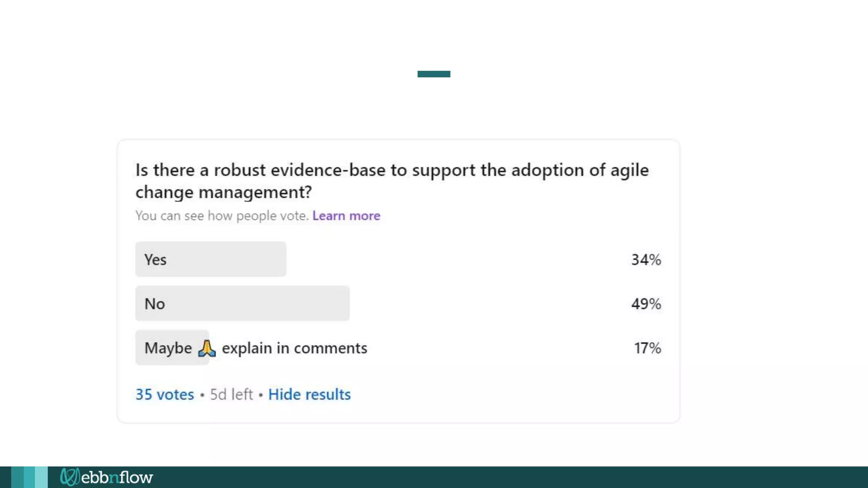The width and height of the screenshot is (868, 488).
Task: Click the 49% result percentage
Action: click(x=646, y=304)
